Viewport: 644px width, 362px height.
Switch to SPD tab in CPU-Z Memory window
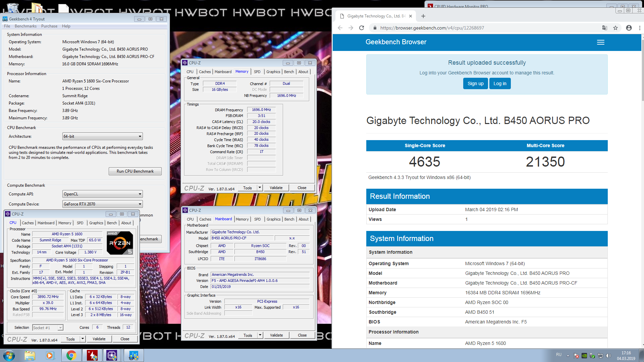[257, 72]
